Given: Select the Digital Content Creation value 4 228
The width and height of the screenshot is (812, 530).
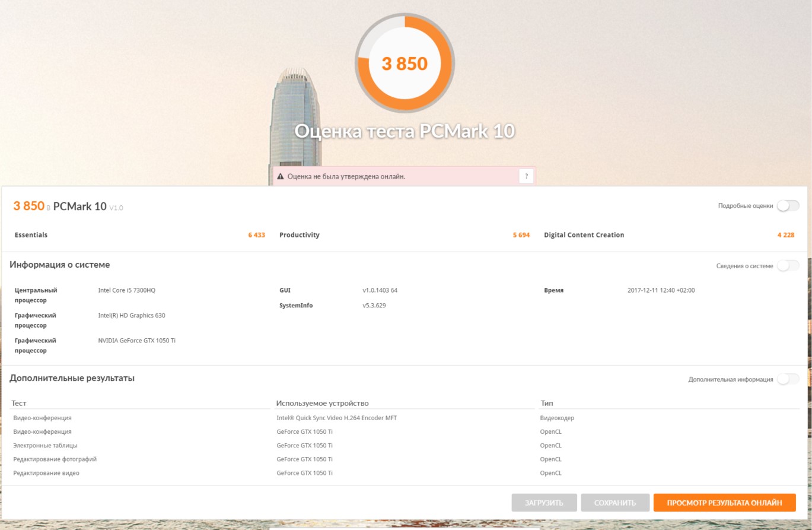Looking at the screenshot, I should pos(786,235).
